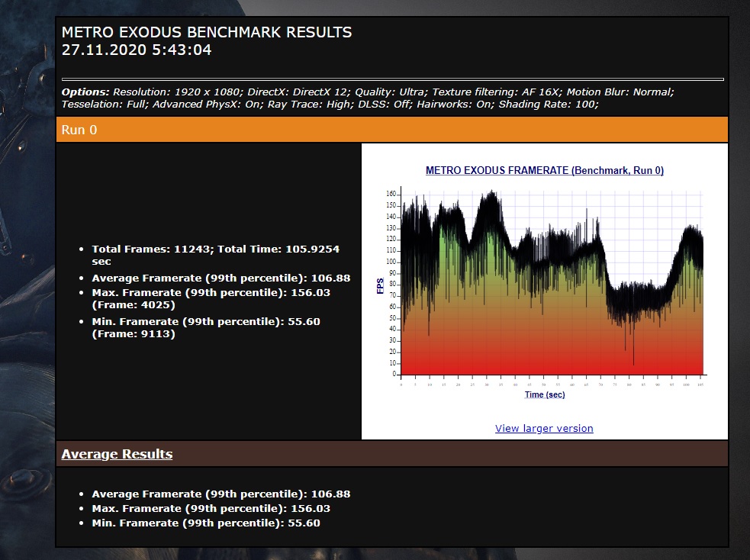Click Total Frames: 11243 entry
The image size is (750, 560).
point(215,255)
